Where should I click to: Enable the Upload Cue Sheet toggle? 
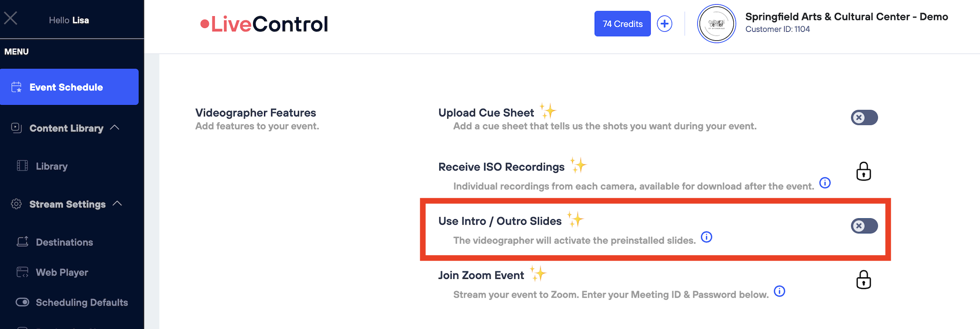pyautogui.click(x=864, y=118)
